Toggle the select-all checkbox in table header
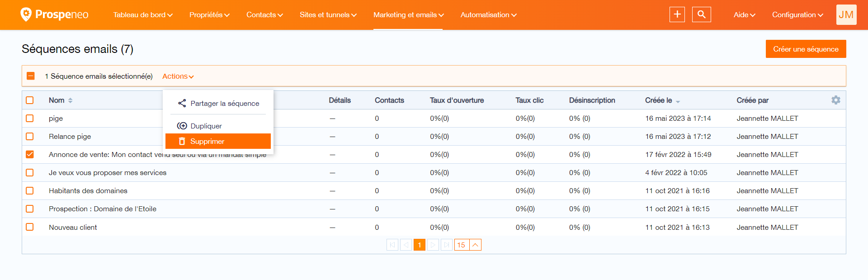 30,100
